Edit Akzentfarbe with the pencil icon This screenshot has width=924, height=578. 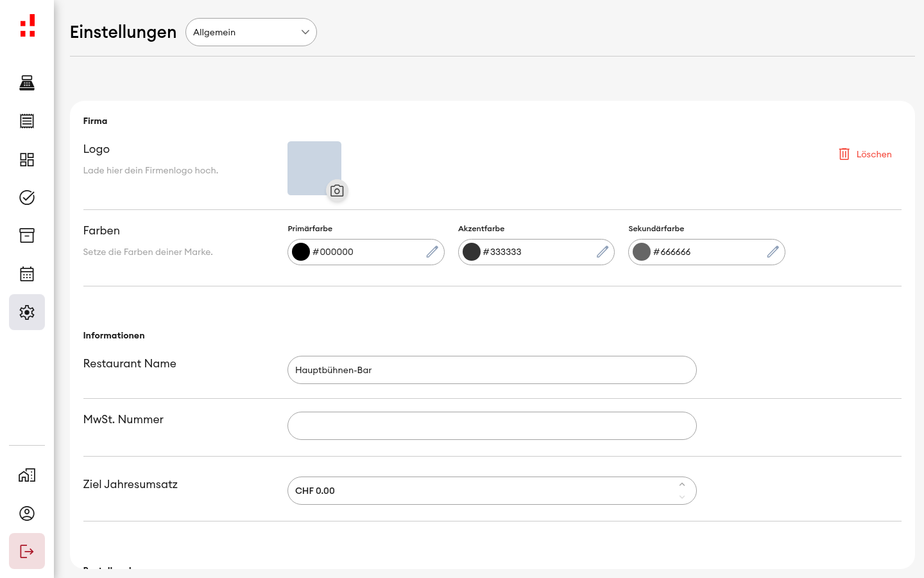[x=603, y=252]
